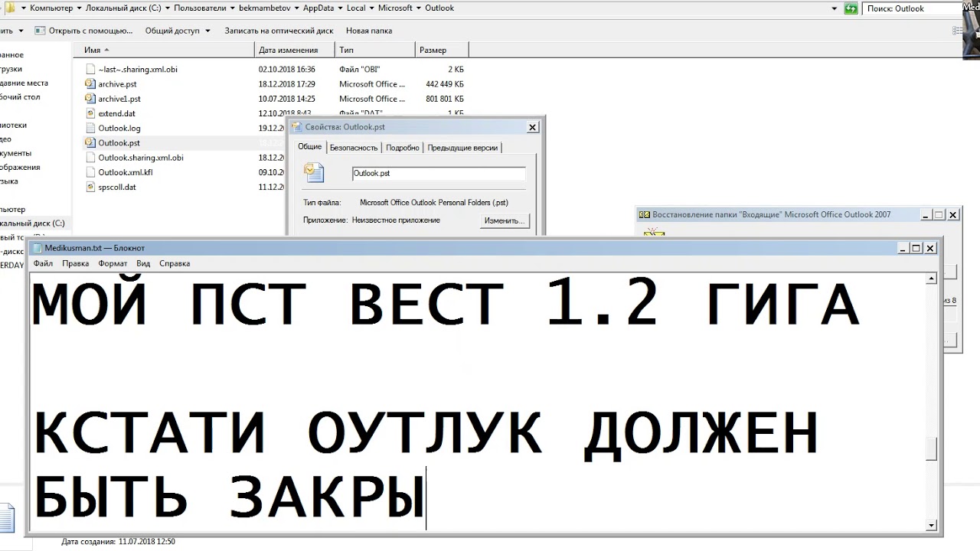
Task: Open the Вид menu in Notepad
Action: 143,263
